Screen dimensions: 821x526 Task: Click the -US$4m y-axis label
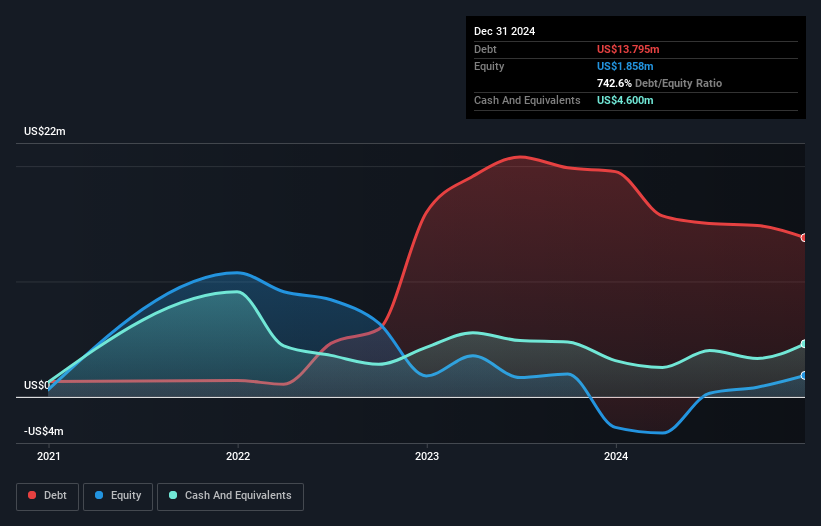click(43, 431)
